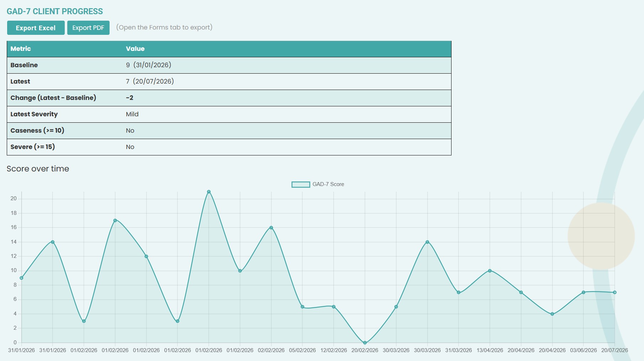Click the Export Excel button
Screen dimensions: 644x361
(36, 28)
